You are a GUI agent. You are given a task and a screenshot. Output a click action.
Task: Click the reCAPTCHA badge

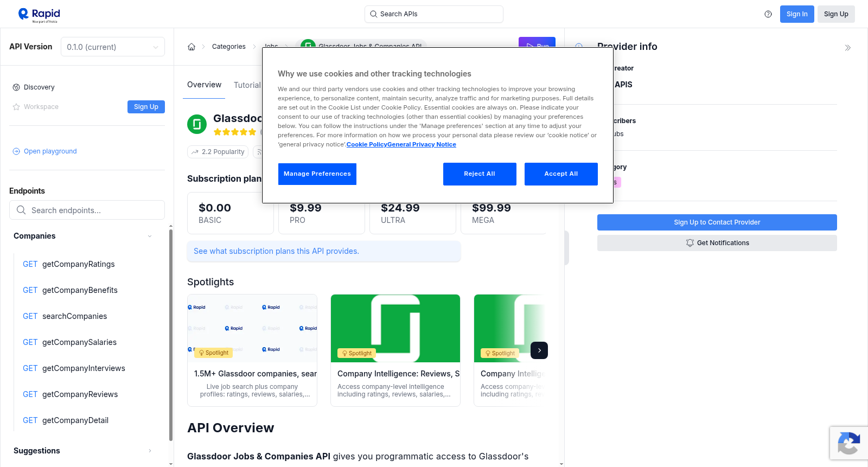click(849, 443)
